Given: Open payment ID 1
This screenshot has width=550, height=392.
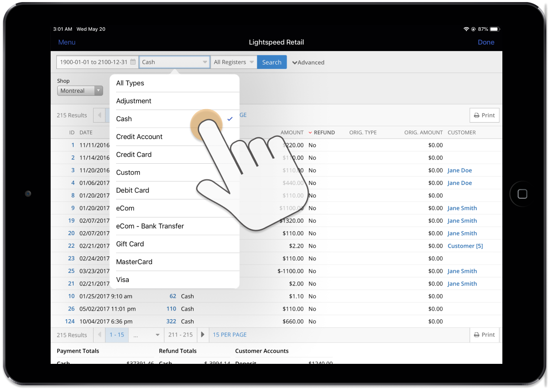Looking at the screenshot, I should 73,145.
